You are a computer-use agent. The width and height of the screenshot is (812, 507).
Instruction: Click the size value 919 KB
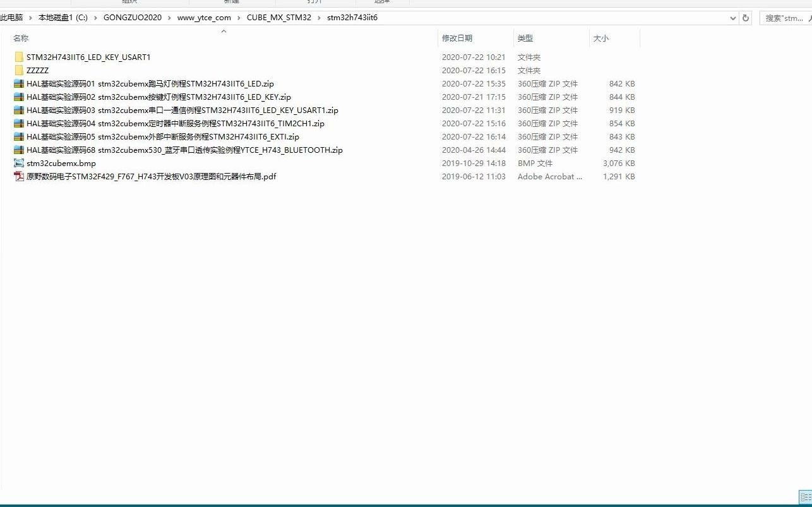coord(622,110)
